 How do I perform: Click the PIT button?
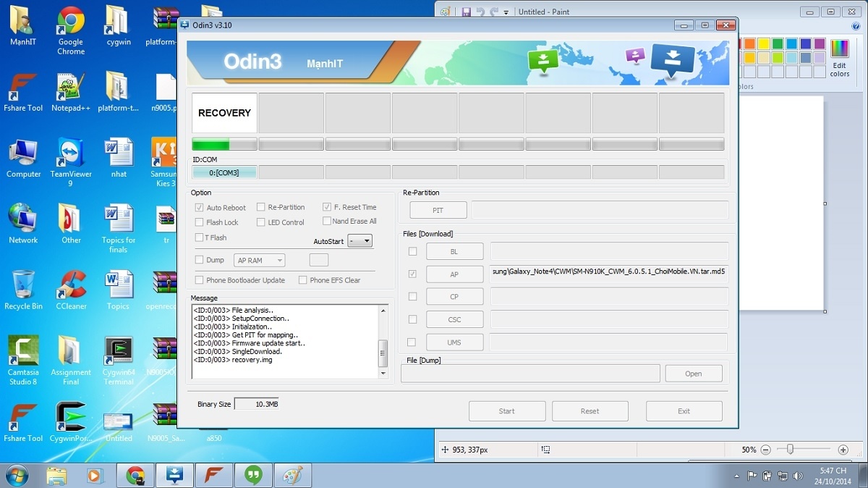click(438, 210)
